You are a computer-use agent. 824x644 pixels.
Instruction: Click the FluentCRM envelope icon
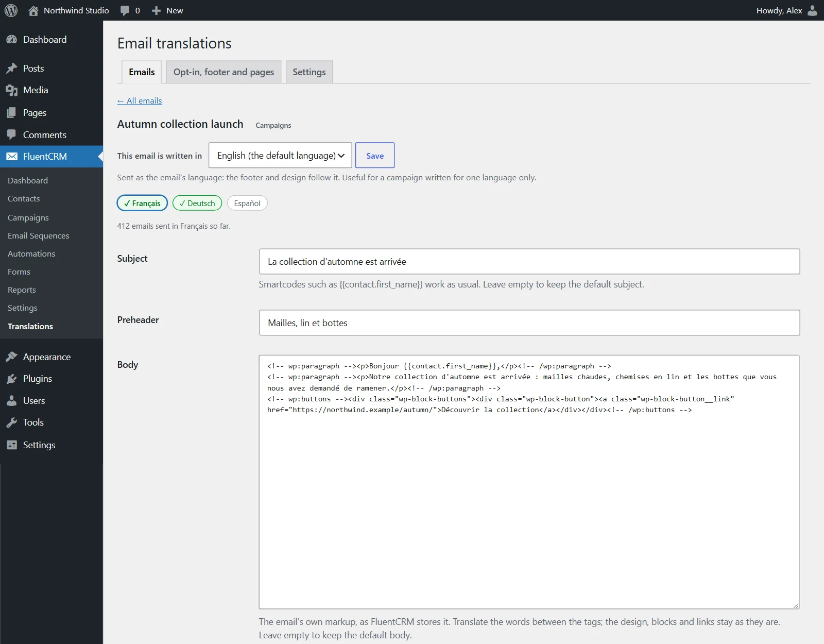(12, 157)
